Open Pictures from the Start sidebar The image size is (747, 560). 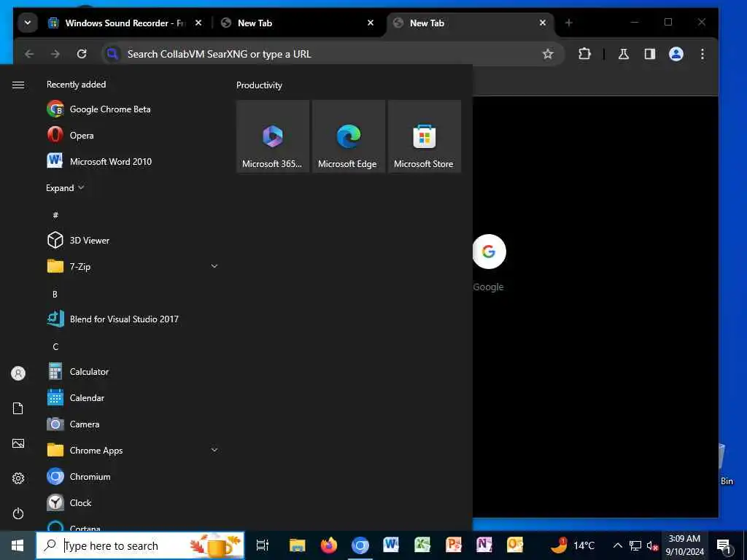(18, 443)
